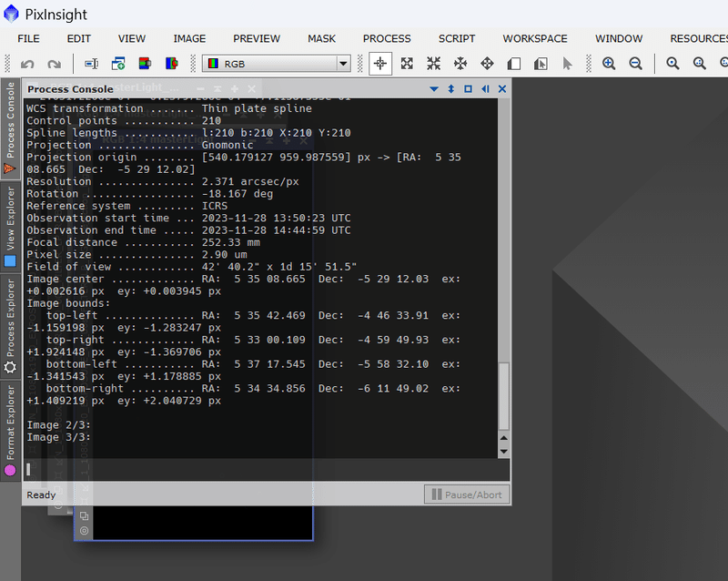
Task: Open the FILE menu
Action: click(x=28, y=38)
